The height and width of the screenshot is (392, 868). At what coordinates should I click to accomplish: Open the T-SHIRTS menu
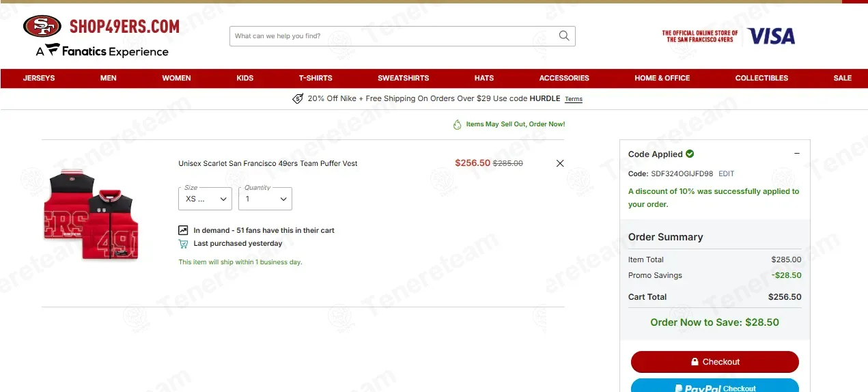316,78
